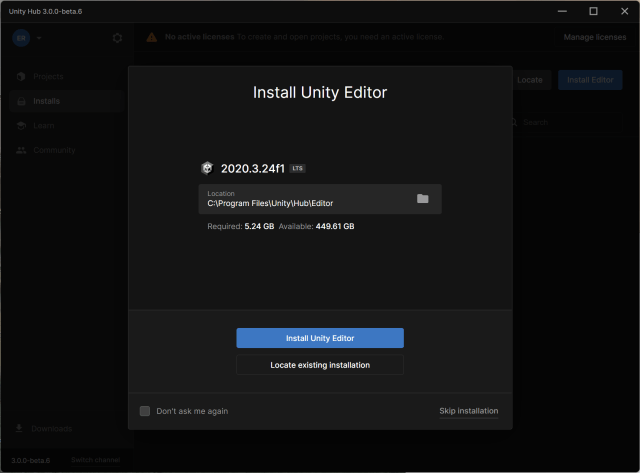The image size is (640, 473).
Task: Minimize the Unity Hub window
Action: [x=562, y=11]
